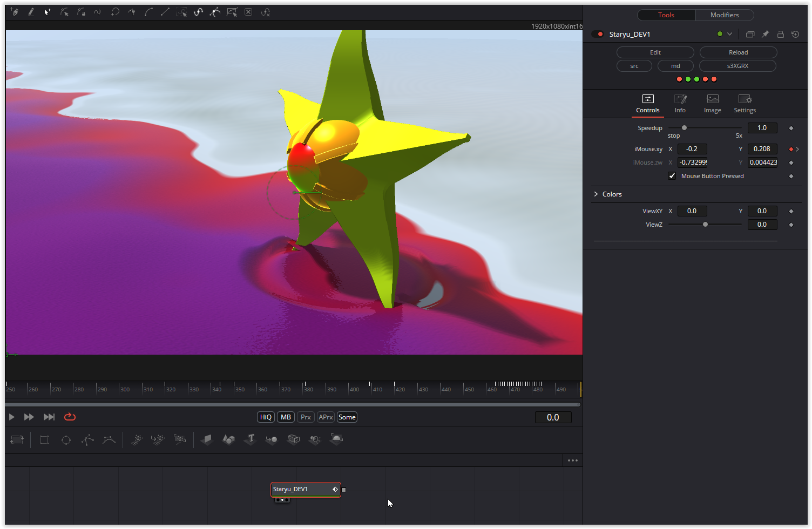The height and width of the screenshot is (529, 812).
Task: Toggle the loop playback button
Action: coord(70,417)
